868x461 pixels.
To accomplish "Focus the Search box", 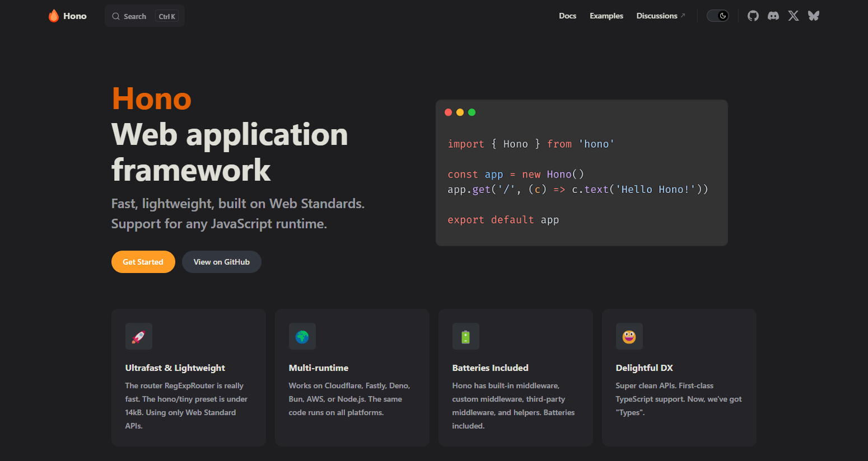I will point(144,16).
